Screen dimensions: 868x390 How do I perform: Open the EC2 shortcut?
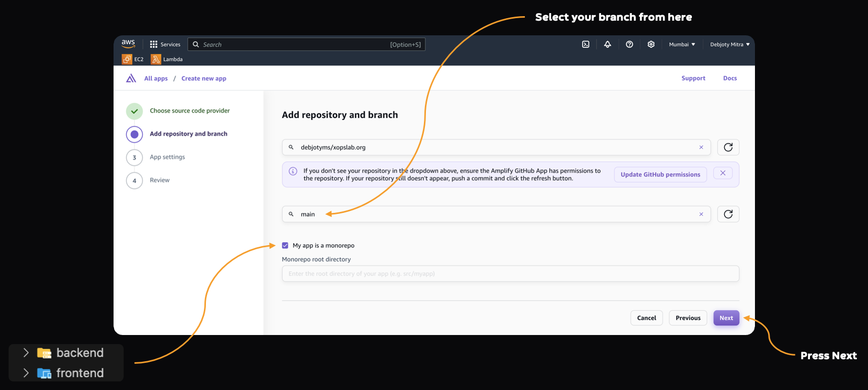click(133, 59)
